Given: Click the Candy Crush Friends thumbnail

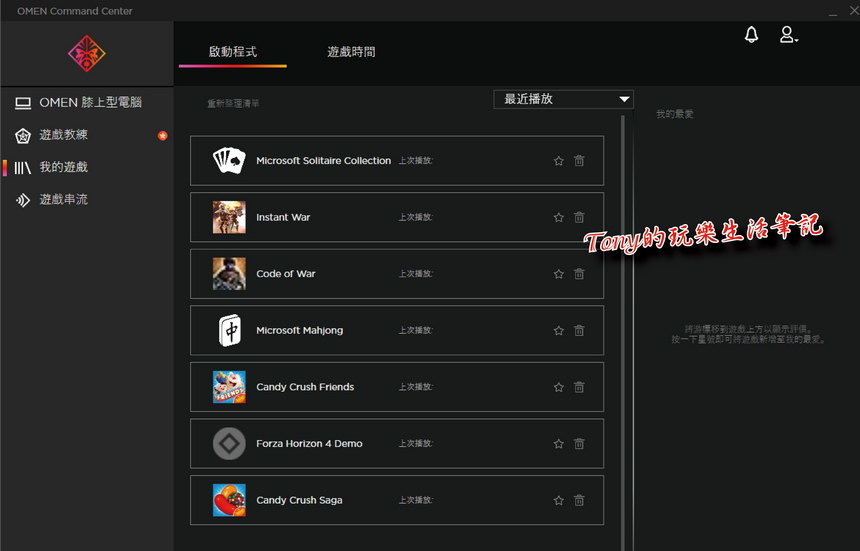Looking at the screenshot, I should pos(229,387).
